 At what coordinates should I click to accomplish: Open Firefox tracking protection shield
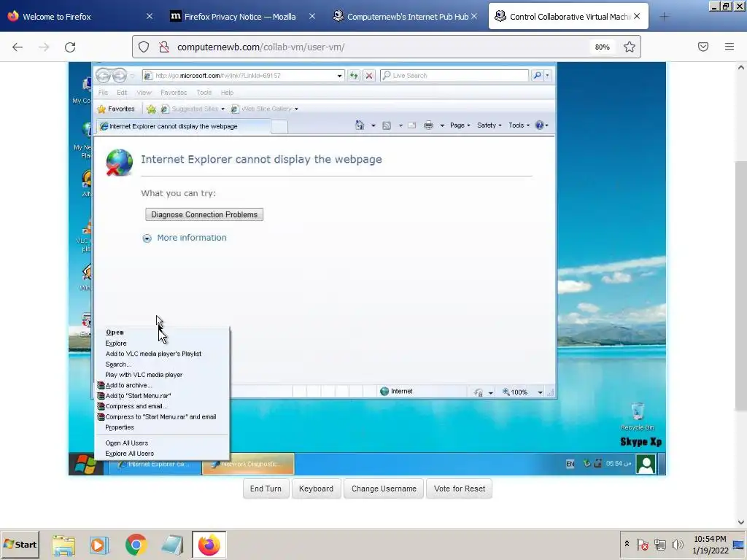tap(144, 47)
